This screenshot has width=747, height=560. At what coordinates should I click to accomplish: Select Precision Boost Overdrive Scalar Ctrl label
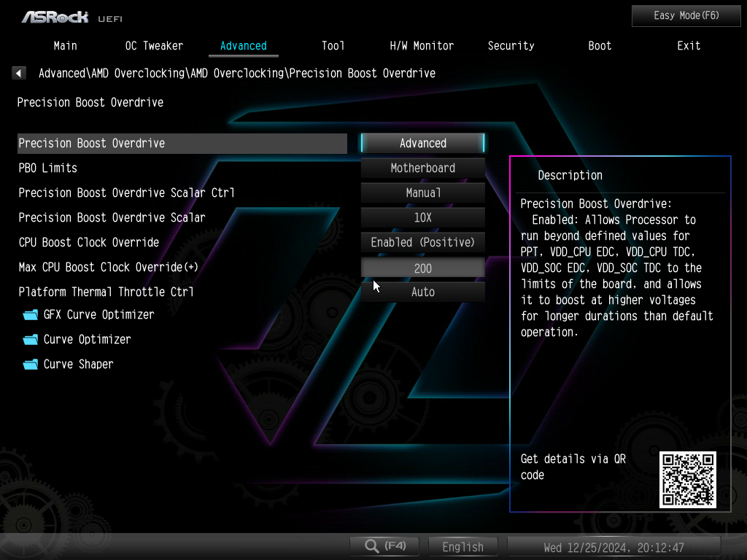click(126, 192)
